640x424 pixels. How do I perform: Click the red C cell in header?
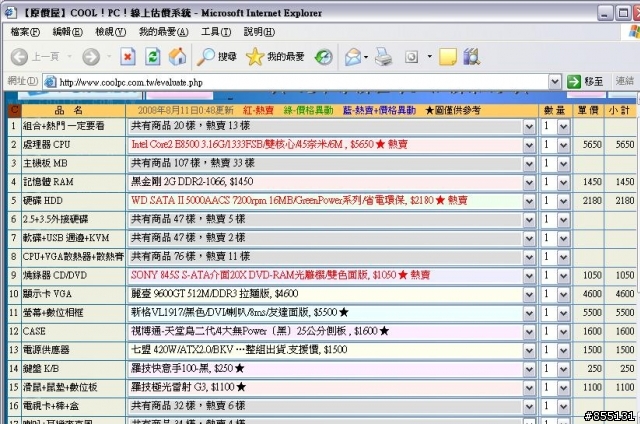(14, 111)
